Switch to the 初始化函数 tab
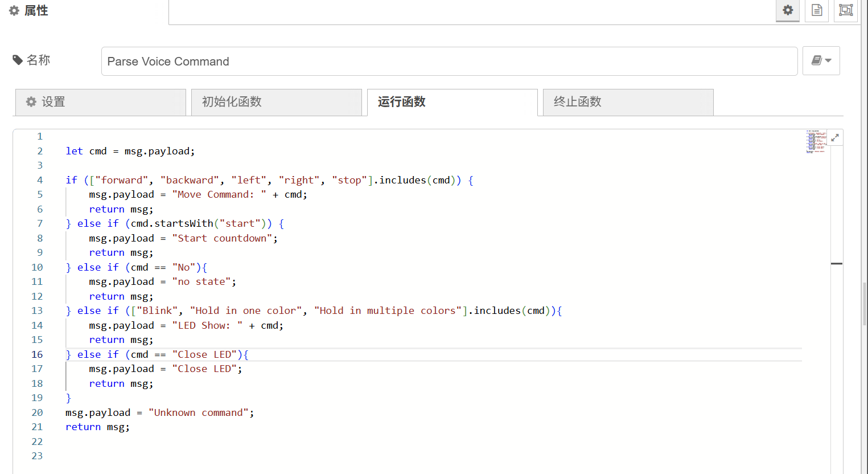 [276, 102]
